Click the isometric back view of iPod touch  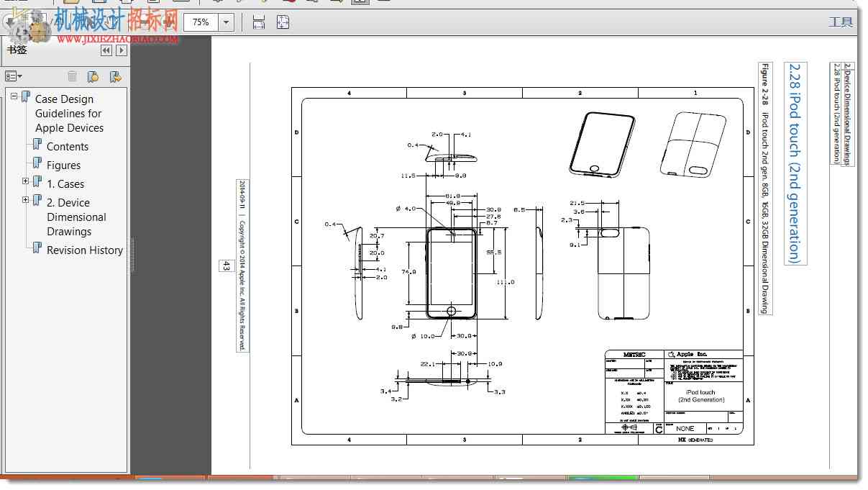click(x=694, y=144)
